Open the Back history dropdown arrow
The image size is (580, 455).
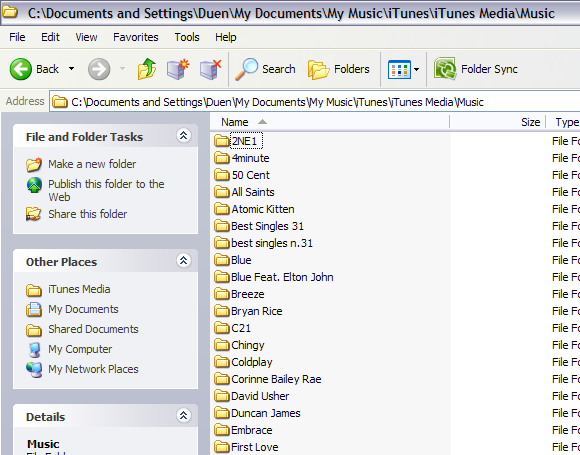[x=71, y=69]
